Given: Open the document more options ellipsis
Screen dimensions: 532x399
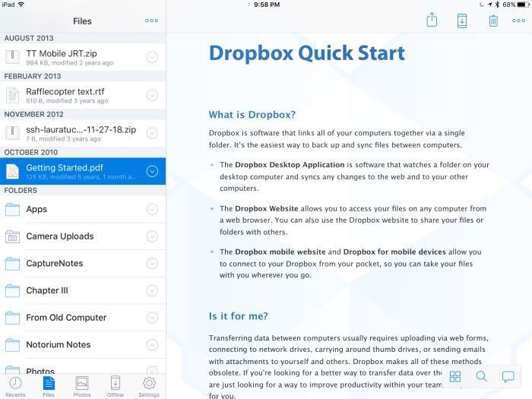Looking at the screenshot, I should [518, 21].
